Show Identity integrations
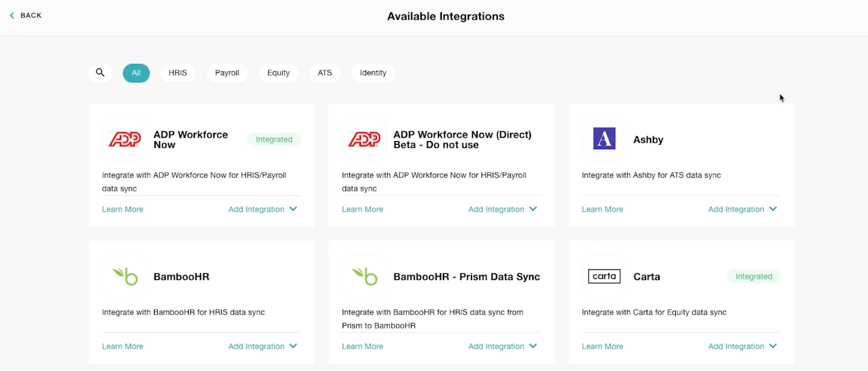The width and height of the screenshot is (868, 371). pos(373,73)
